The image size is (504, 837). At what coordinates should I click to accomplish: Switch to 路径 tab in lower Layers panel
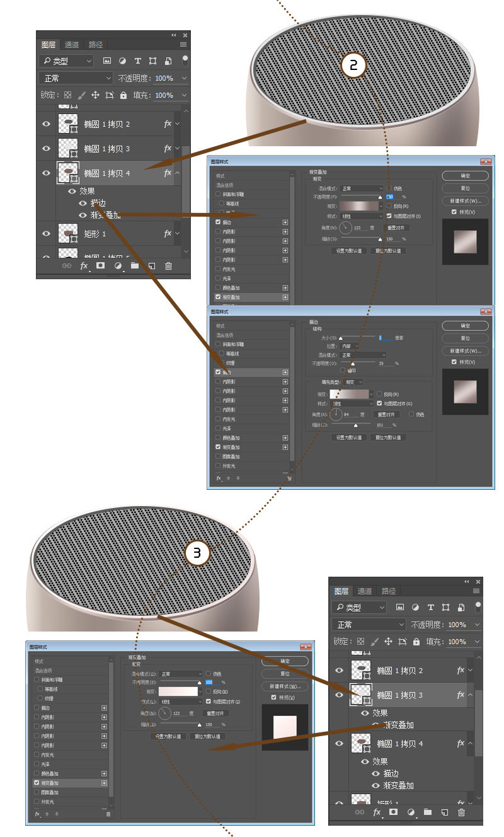pos(389,591)
